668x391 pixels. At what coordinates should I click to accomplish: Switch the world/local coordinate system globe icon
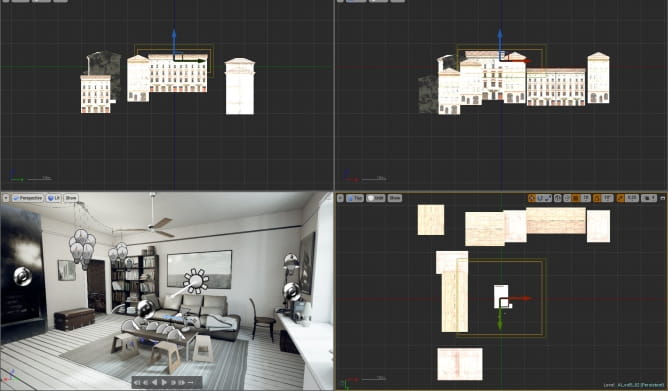(558, 198)
